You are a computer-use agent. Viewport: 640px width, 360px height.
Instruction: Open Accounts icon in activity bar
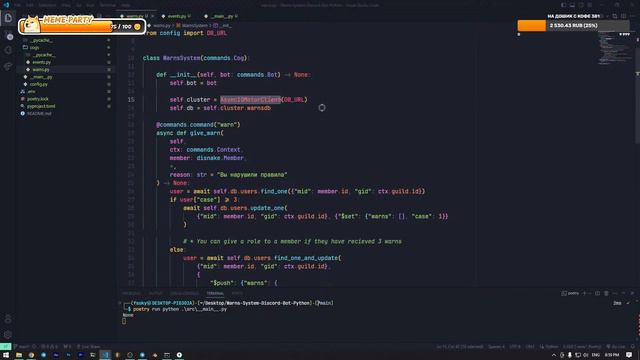8,319
